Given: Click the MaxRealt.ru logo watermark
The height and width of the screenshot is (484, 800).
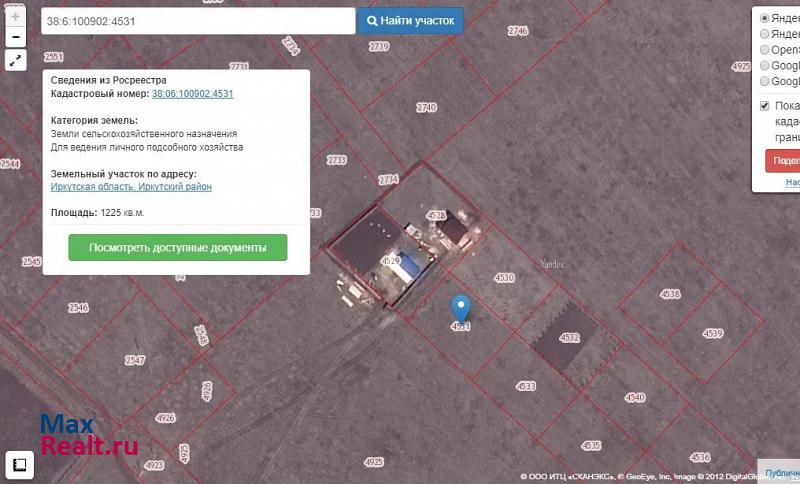Looking at the screenshot, I should [x=88, y=436].
